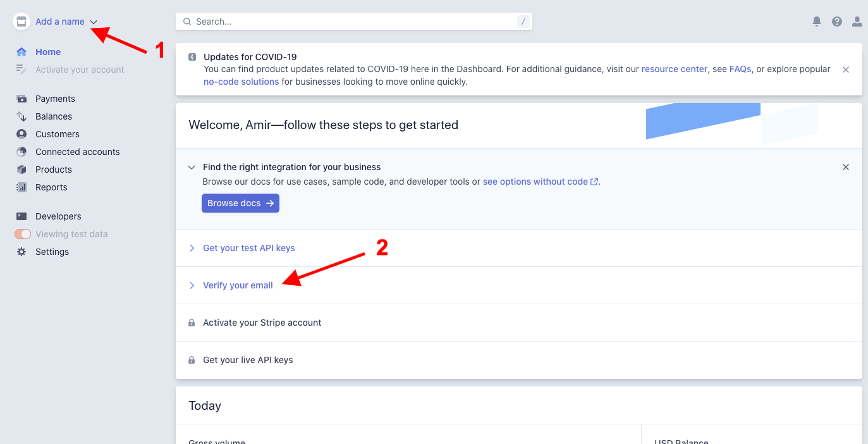Click the Products box icon
This screenshot has width=868, height=444.
(x=21, y=170)
